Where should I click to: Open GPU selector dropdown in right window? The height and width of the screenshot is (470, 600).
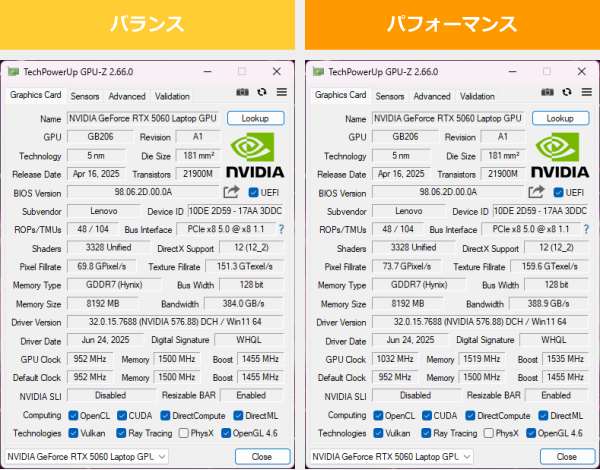(391, 457)
